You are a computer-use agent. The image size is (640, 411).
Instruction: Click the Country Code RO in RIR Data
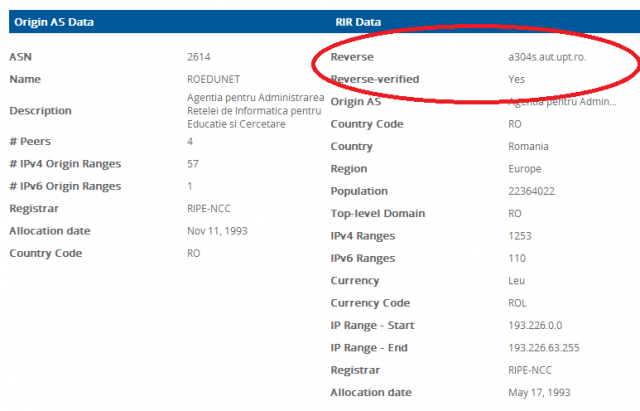tap(515, 124)
